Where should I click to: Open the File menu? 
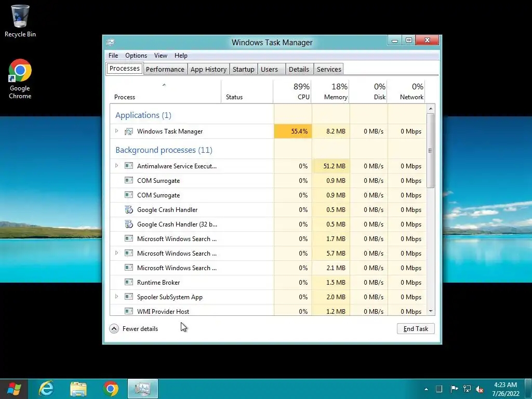[x=113, y=56]
